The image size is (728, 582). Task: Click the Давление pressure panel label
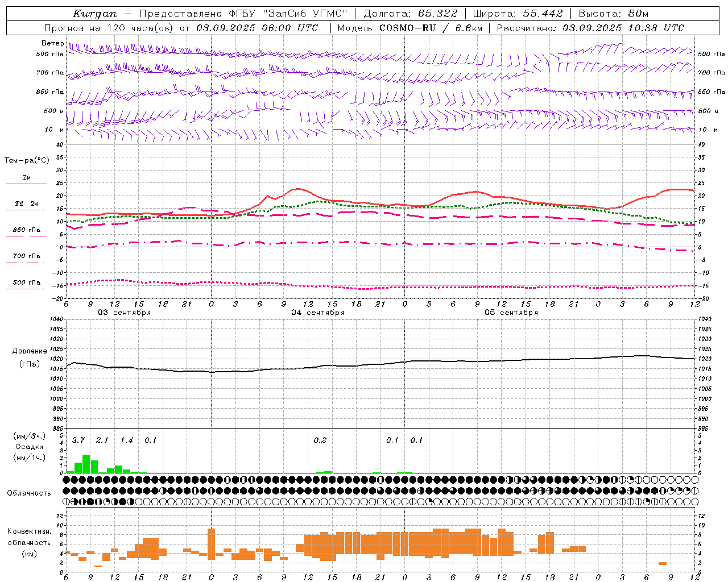coord(30,351)
